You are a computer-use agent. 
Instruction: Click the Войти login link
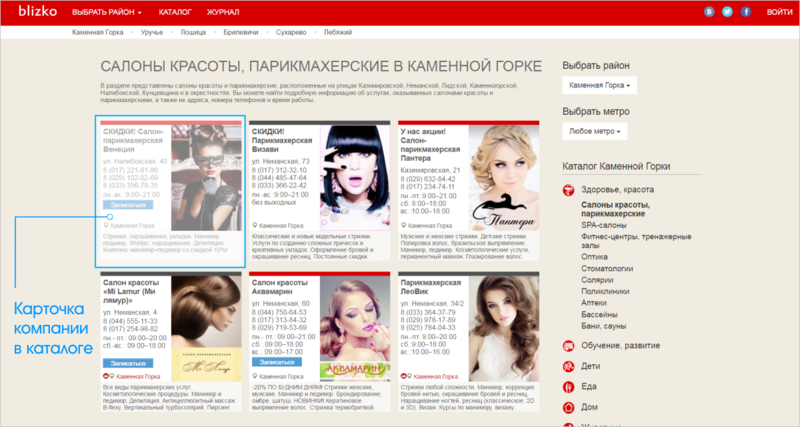779,12
